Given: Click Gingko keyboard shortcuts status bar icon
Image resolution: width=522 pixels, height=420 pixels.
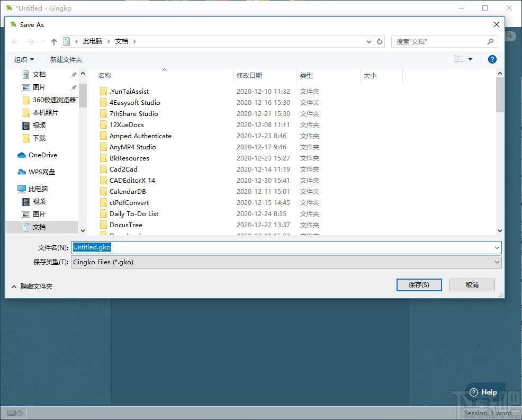Looking at the screenshot, I should tap(15, 413).
